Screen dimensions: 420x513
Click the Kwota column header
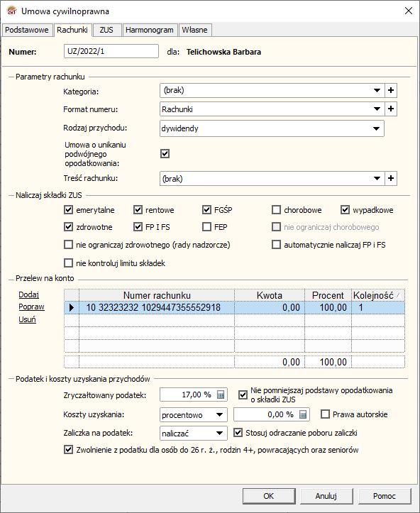[x=269, y=295]
